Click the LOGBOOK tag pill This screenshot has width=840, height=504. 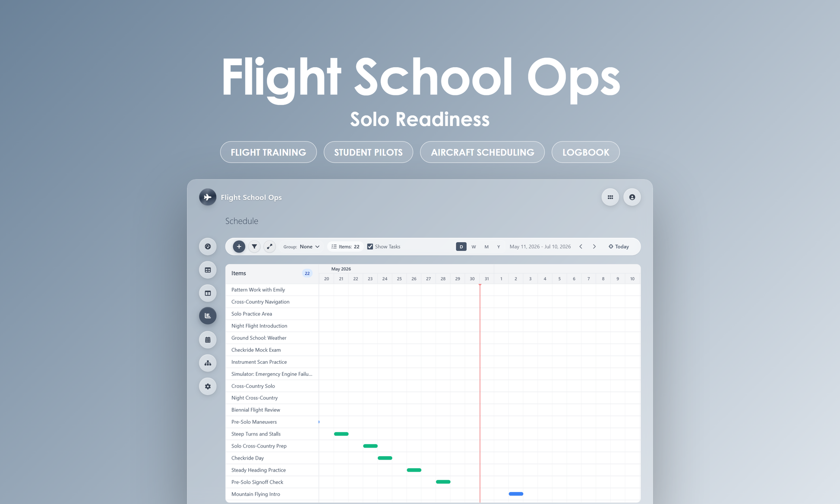coord(586,152)
